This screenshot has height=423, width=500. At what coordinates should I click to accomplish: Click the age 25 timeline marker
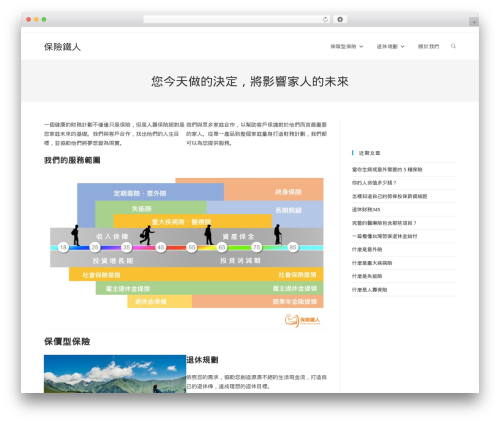pos(95,247)
